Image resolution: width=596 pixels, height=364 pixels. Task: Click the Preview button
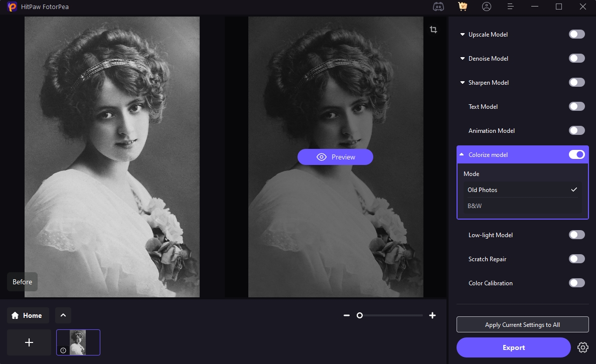tap(335, 157)
